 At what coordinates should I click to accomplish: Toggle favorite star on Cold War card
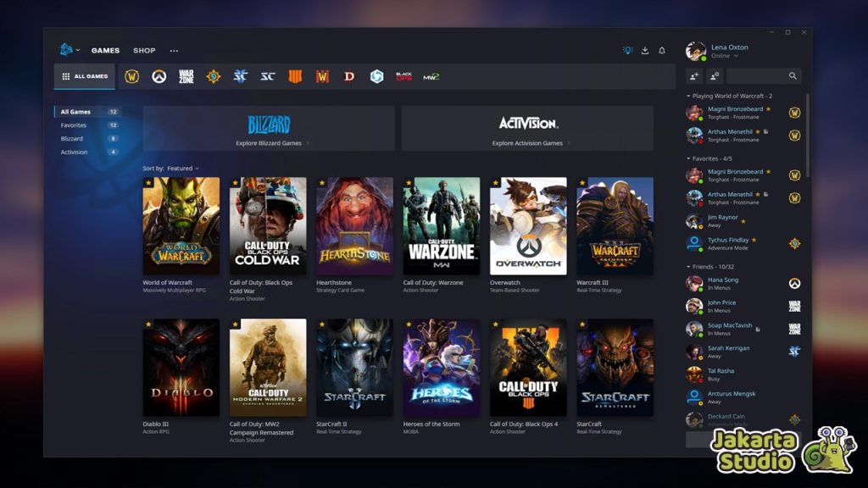click(x=236, y=183)
